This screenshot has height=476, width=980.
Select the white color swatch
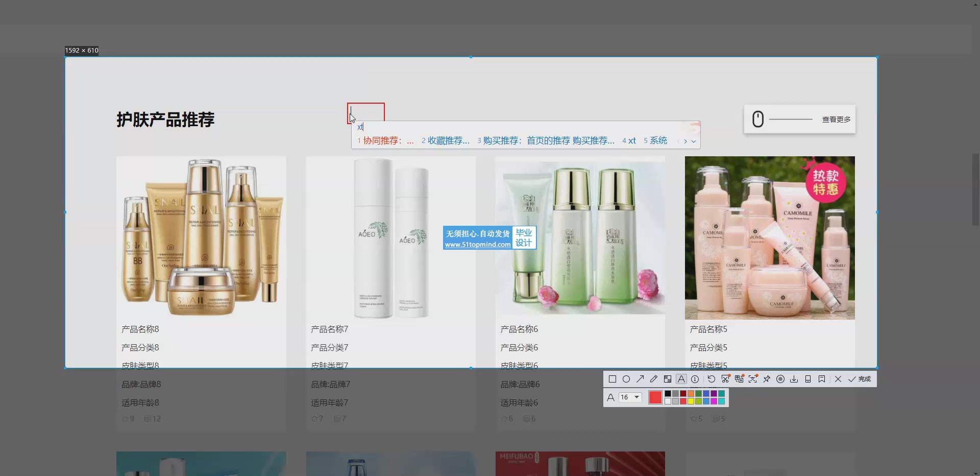(x=668, y=401)
